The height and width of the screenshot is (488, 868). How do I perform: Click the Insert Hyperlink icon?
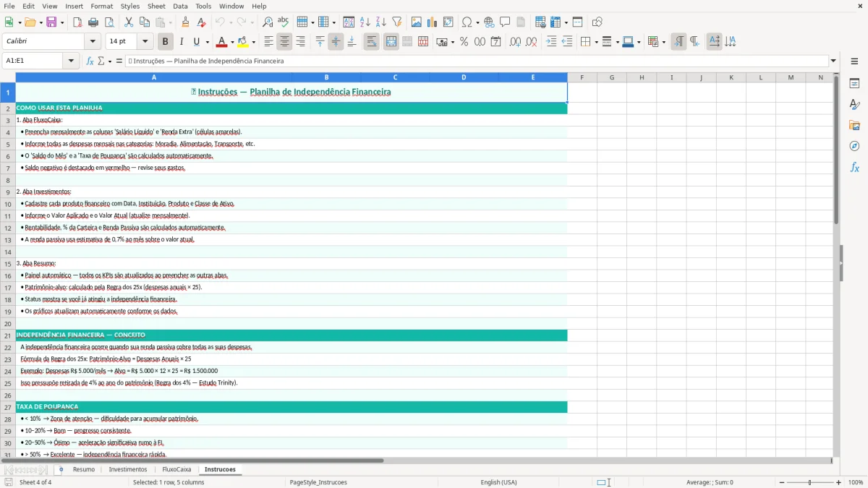(490, 22)
